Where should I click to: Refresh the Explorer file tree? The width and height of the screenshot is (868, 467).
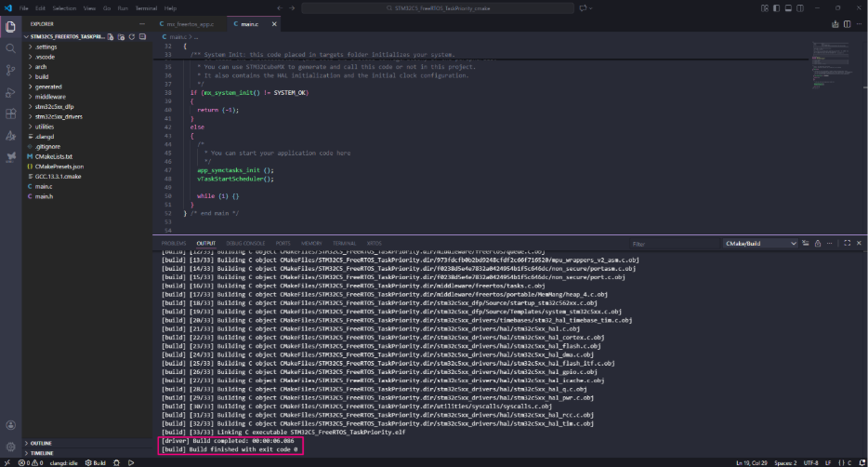click(132, 36)
